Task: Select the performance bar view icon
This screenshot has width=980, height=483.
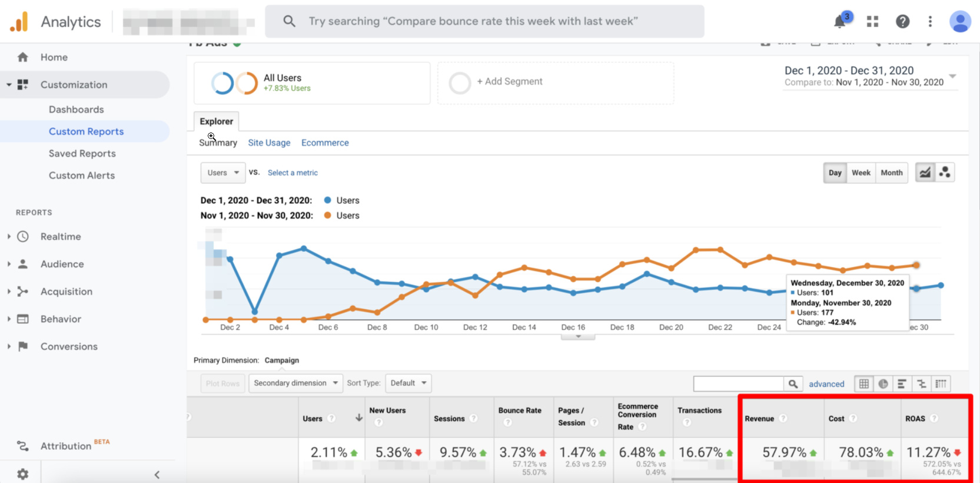Action: [902, 384]
